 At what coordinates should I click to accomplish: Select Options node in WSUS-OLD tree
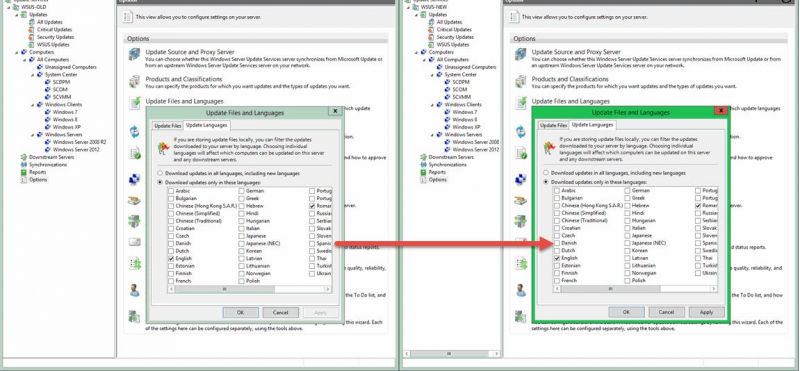click(38, 180)
